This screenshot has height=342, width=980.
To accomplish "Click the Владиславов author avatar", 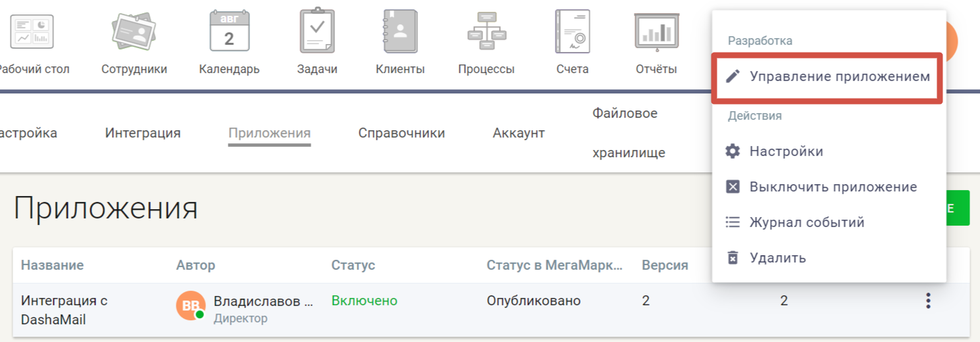I will (x=190, y=306).
